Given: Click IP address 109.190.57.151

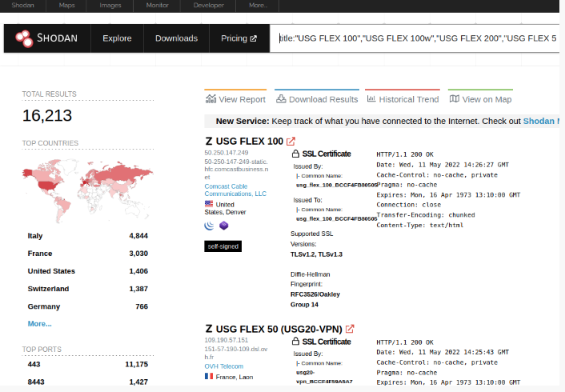Looking at the screenshot, I should pyautogui.click(x=226, y=340).
